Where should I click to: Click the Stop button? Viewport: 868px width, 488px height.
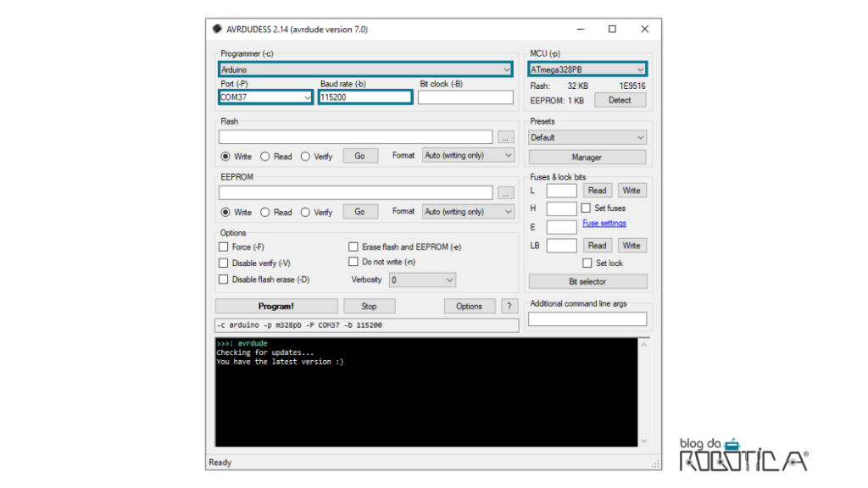[x=370, y=306]
